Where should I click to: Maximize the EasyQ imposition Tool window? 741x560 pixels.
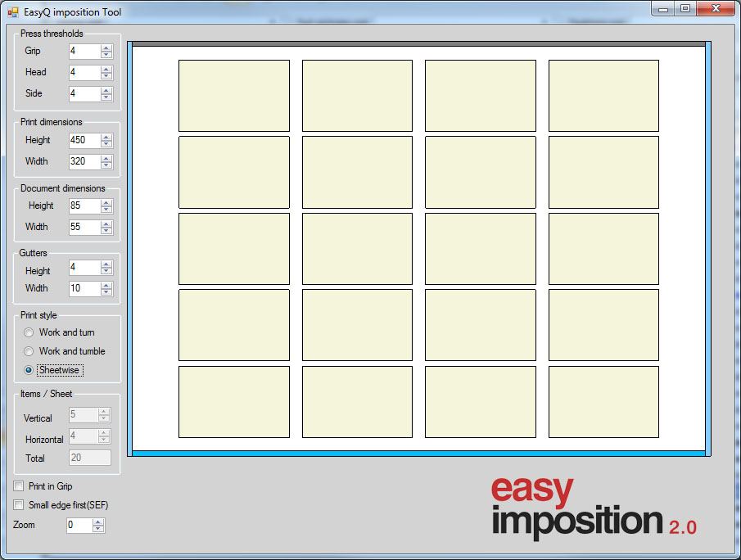click(685, 9)
